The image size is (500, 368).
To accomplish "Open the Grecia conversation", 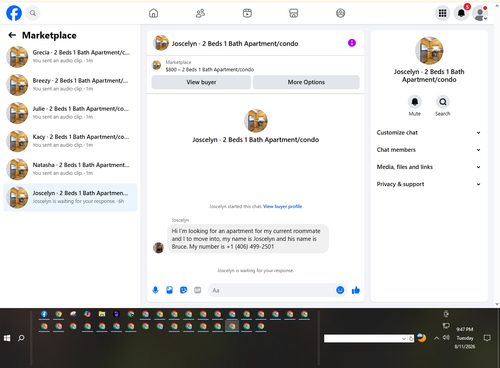I will click(70, 56).
